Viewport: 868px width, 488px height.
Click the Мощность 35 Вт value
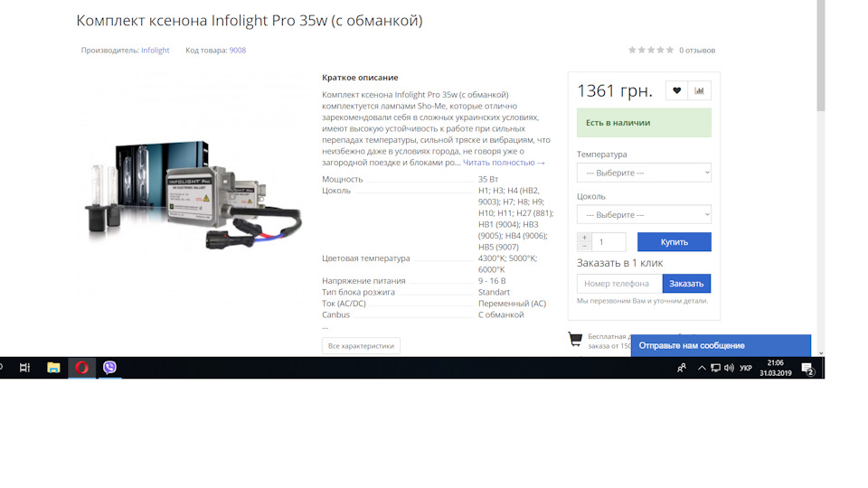tap(488, 179)
